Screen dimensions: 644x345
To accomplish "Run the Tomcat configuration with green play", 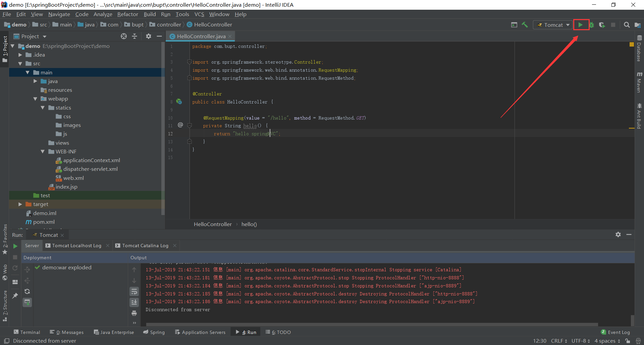I will pyautogui.click(x=580, y=25).
